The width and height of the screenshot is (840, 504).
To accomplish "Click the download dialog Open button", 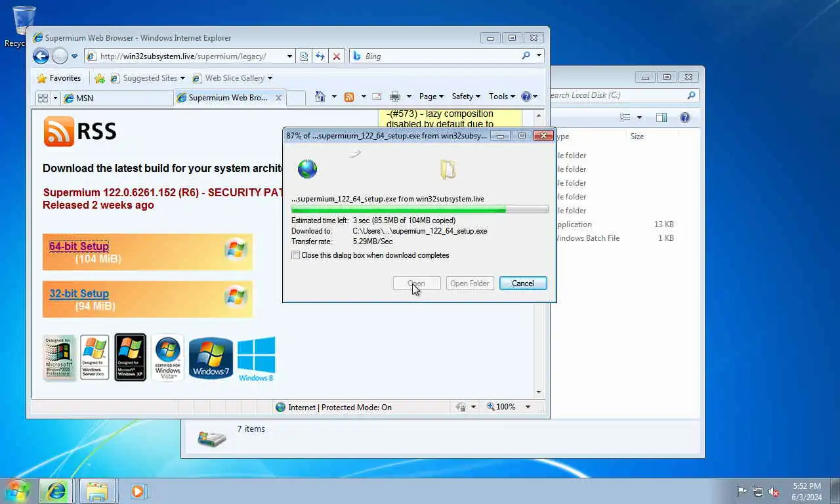I will (417, 283).
